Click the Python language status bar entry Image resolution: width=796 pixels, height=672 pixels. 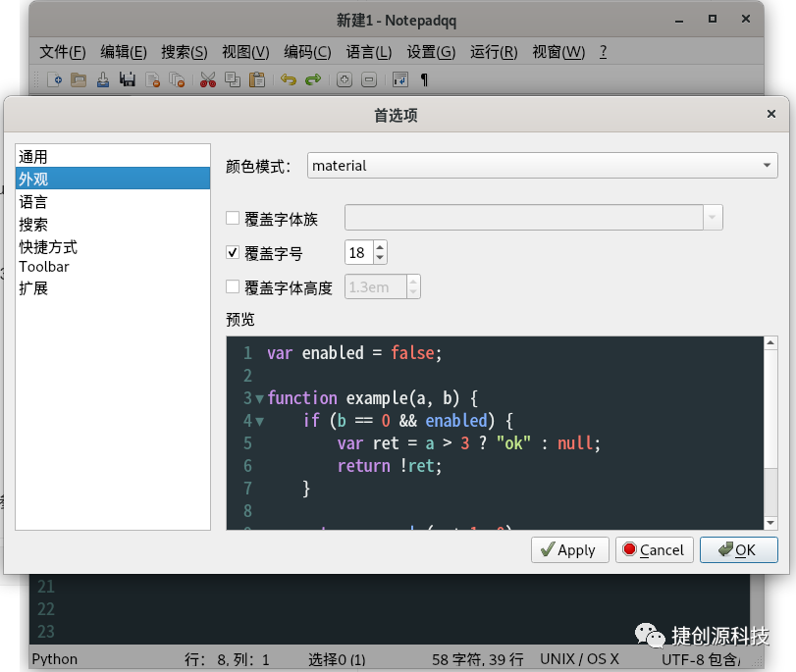click(55, 659)
